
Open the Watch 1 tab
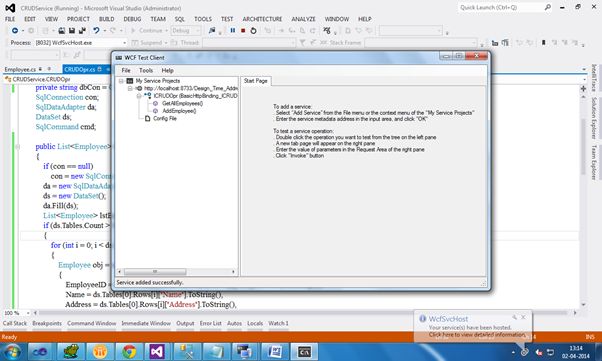tap(278, 324)
